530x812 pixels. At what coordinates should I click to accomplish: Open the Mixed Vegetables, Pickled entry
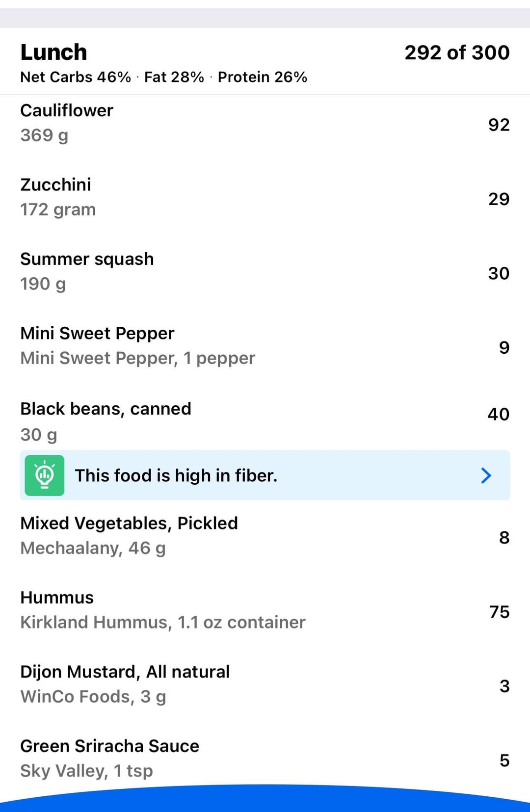(265, 536)
